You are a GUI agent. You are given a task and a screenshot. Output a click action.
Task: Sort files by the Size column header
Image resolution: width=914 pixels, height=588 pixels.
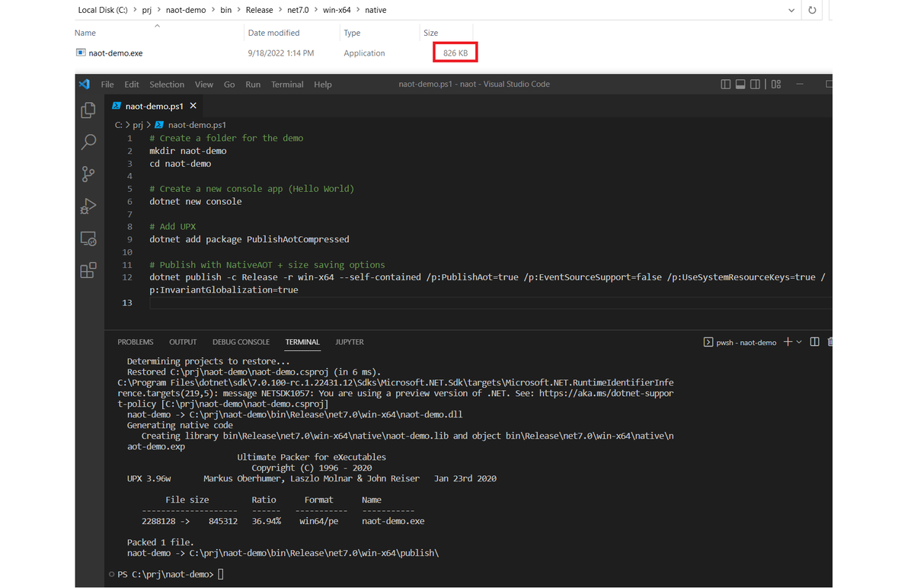431,33
